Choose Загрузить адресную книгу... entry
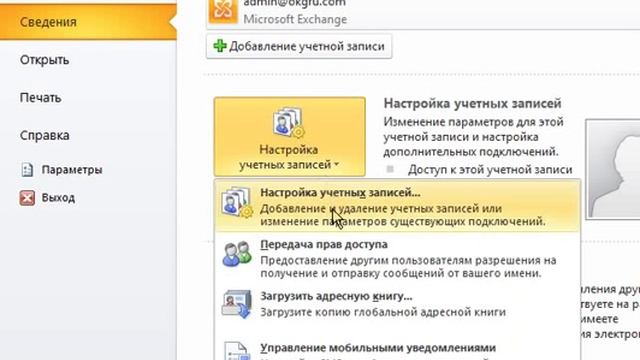The width and height of the screenshot is (640, 360). [x=397, y=304]
